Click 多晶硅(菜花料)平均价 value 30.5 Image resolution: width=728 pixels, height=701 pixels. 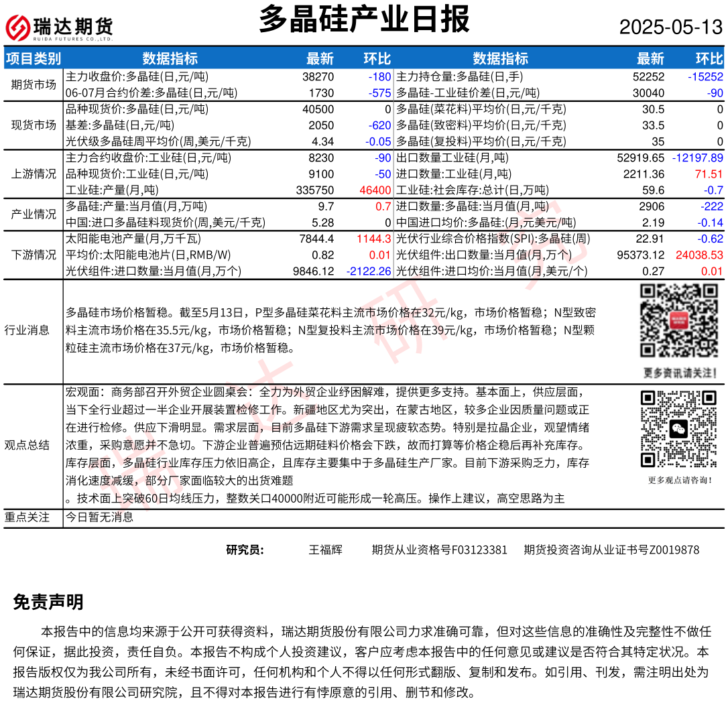653,109
